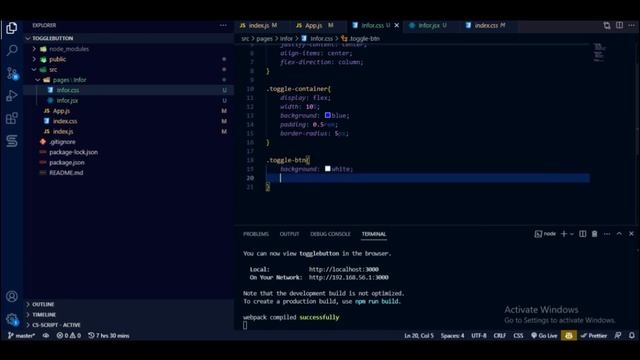This screenshot has height=360, width=640.
Task: Open the localhost:3000 link in terminal
Action: (x=343, y=269)
